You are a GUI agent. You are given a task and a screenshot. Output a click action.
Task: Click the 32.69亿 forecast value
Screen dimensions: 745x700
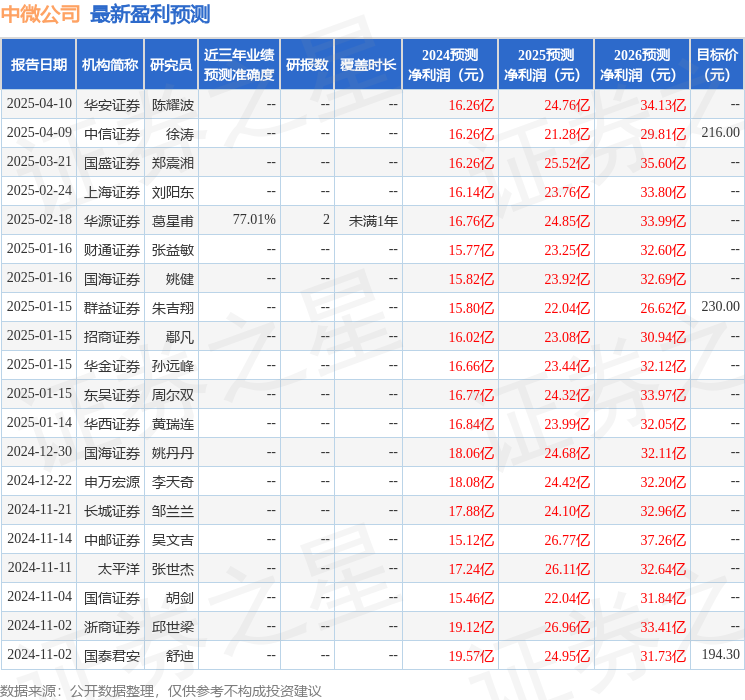[663, 279]
